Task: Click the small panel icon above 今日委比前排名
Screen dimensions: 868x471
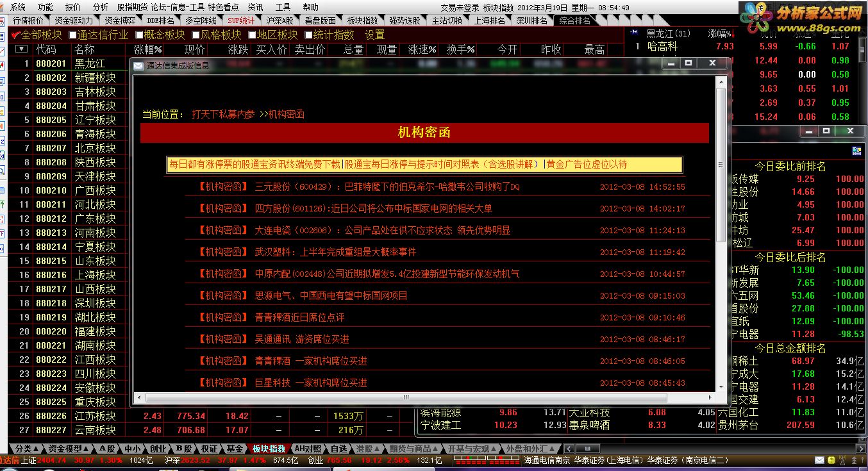Action: (x=856, y=151)
